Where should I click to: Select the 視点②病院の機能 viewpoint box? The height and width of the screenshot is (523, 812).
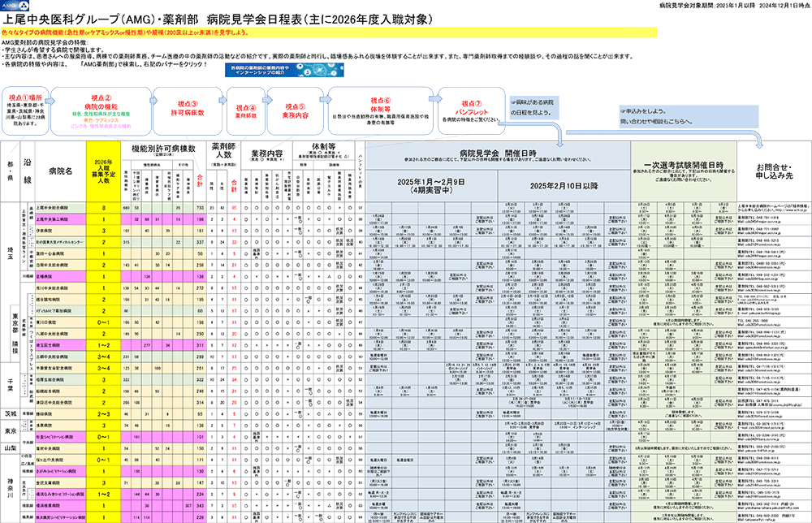click(x=101, y=110)
